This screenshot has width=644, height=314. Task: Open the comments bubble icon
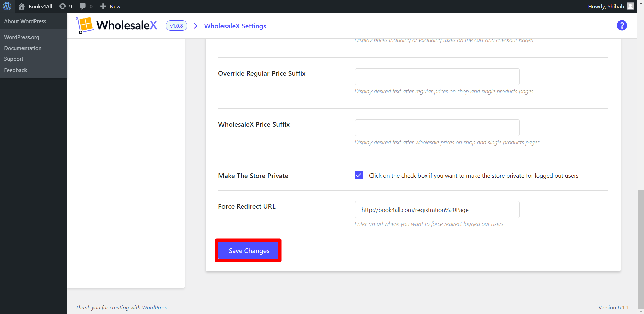point(83,6)
